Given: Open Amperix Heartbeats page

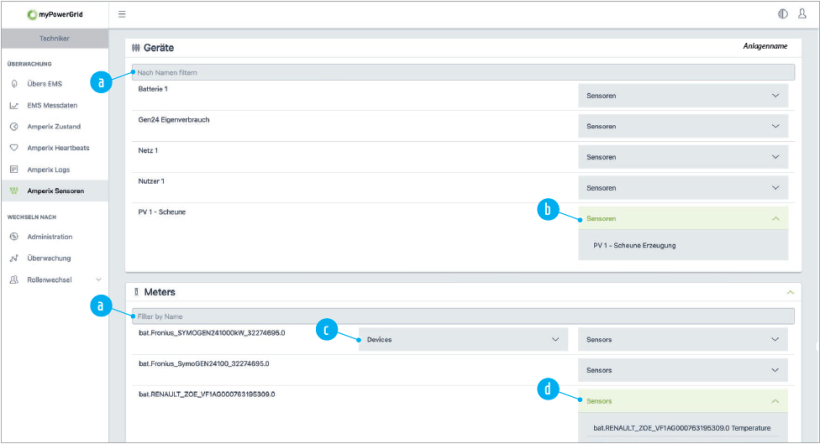Looking at the screenshot, I should coord(59,148).
